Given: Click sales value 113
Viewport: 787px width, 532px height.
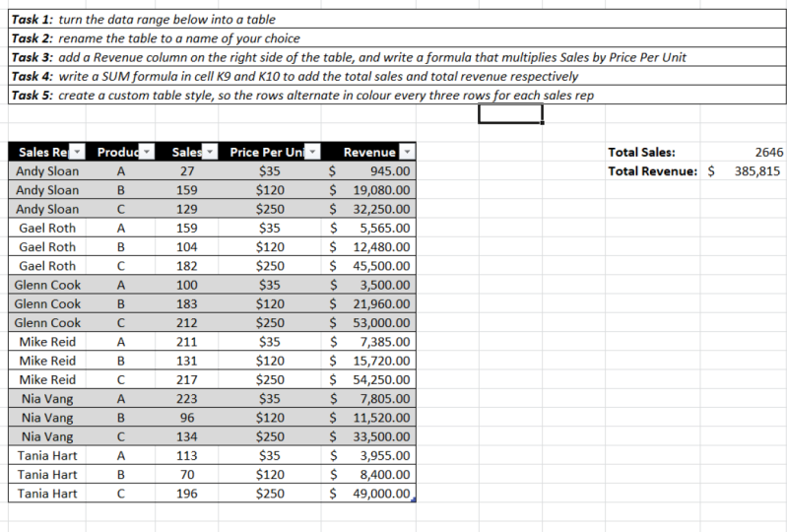Looking at the screenshot, I should (187, 455).
